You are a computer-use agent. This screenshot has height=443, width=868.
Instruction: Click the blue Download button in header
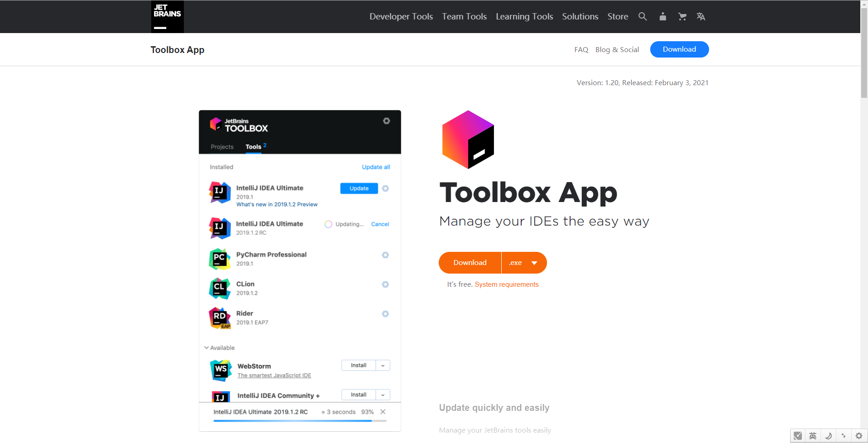point(679,49)
